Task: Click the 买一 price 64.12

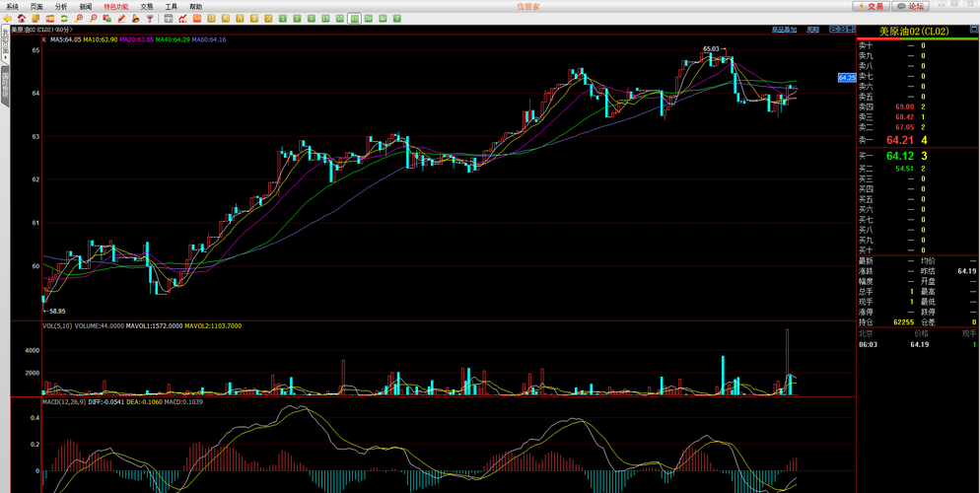Action: (x=900, y=156)
